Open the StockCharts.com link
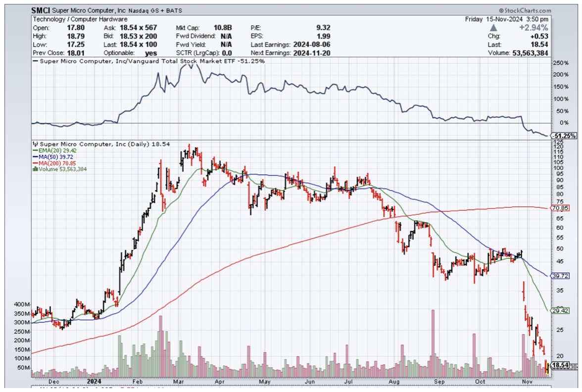This screenshot has width=582, height=392. click(528, 10)
